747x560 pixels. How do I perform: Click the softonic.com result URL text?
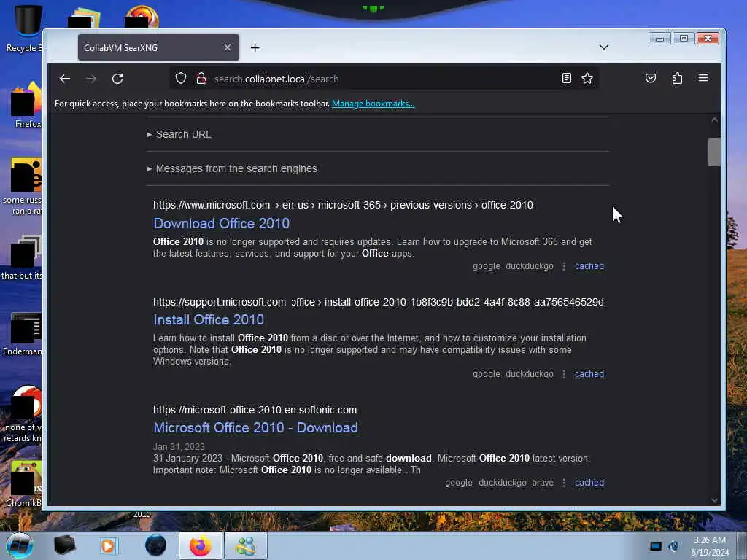[x=255, y=410]
